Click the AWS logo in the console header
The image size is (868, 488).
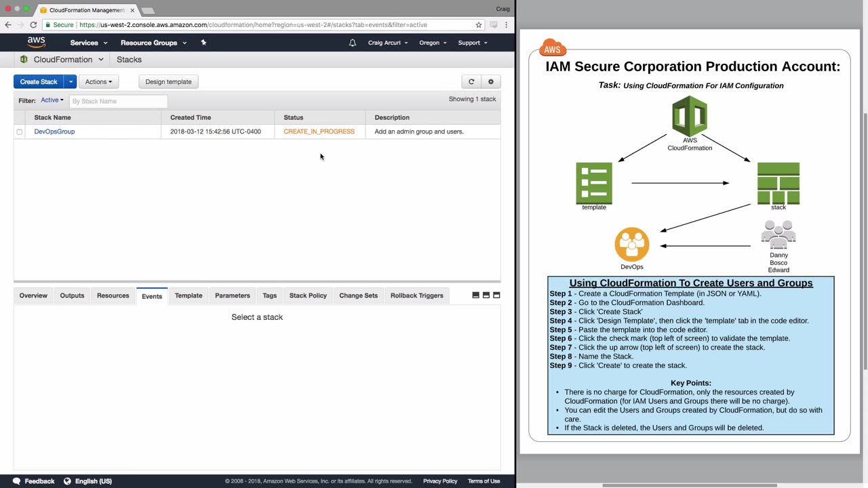(x=37, y=42)
